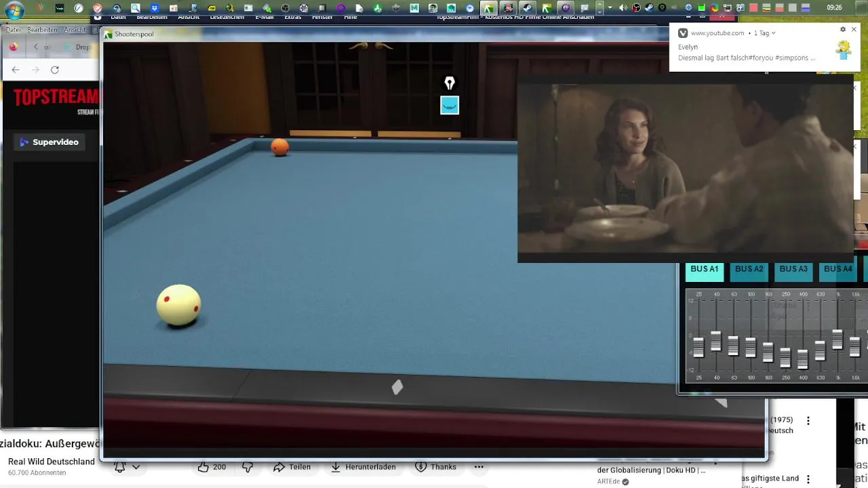Adjust the 400 Hz equalizer slider
Viewport: 868px width, 488px height.
[803, 359]
